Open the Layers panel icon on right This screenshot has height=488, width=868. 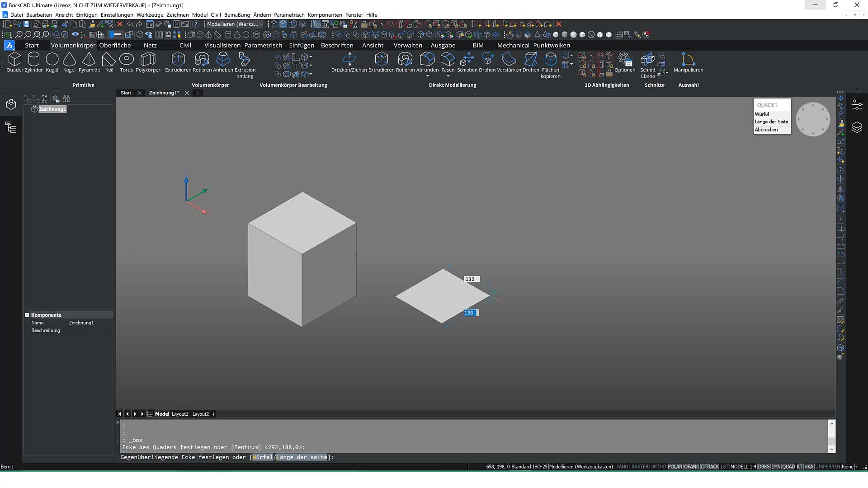click(857, 127)
